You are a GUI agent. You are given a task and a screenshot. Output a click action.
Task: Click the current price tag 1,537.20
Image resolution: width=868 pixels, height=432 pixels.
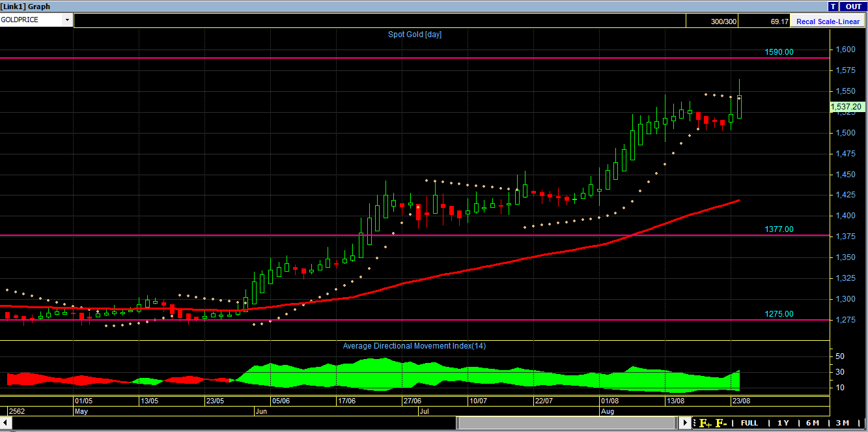coord(846,107)
